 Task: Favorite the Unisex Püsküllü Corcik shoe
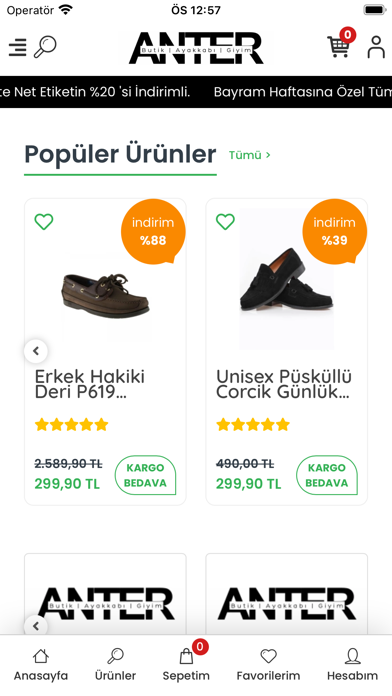click(225, 221)
